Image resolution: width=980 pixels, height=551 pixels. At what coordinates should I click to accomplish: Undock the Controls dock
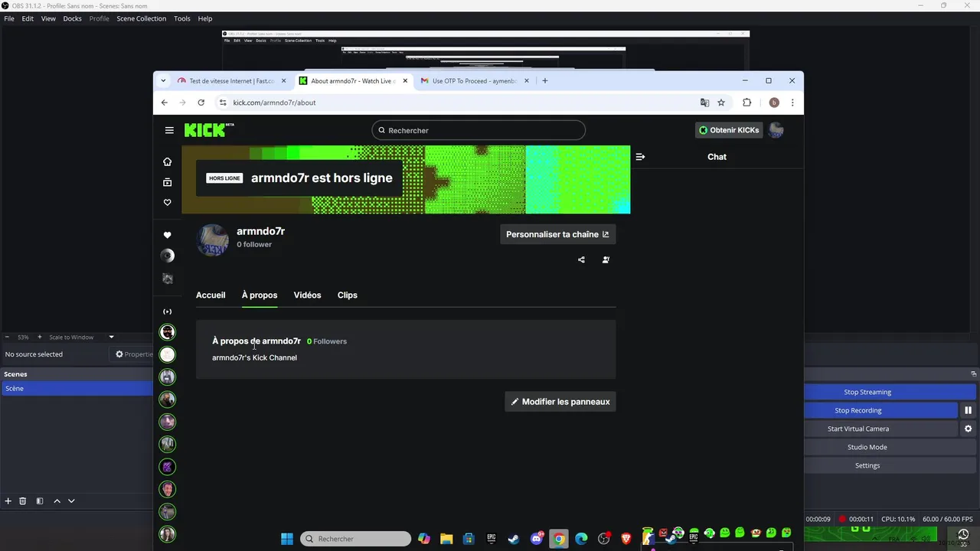pyautogui.click(x=973, y=373)
